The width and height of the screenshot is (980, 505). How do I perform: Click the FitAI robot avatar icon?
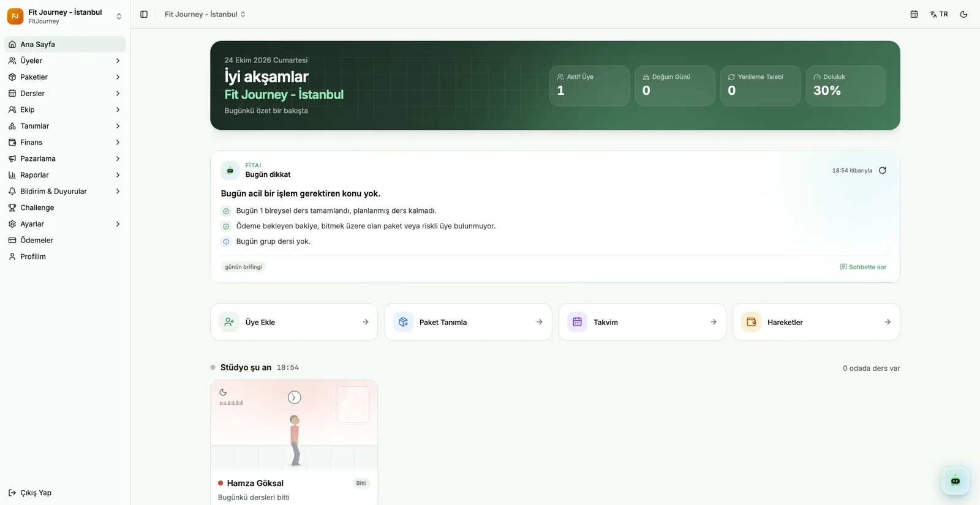tap(230, 170)
